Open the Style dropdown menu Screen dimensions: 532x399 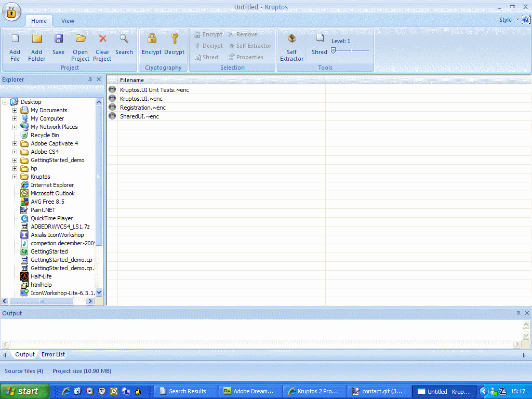tap(508, 20)
